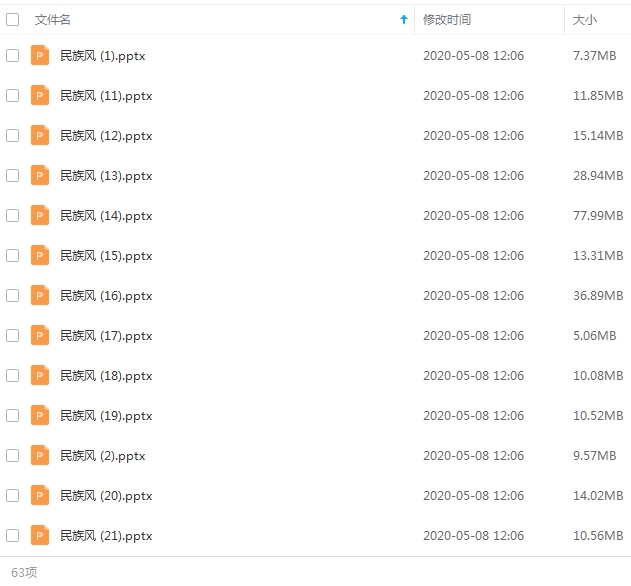Viewport: 631px width, 586px height.
Task: Click file name 民族风 (13).pptx
Action: click(x=106, y=176)
